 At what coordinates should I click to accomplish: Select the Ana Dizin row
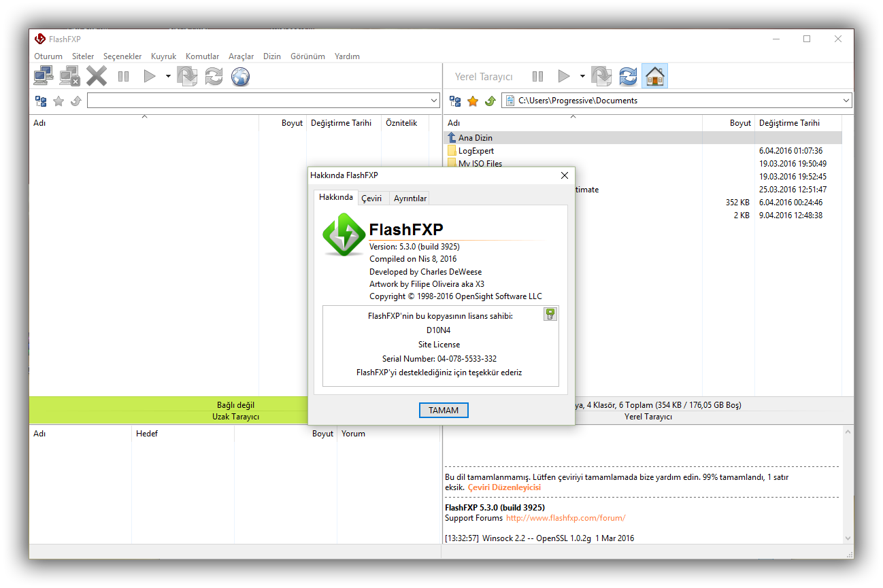pos(643,138)
